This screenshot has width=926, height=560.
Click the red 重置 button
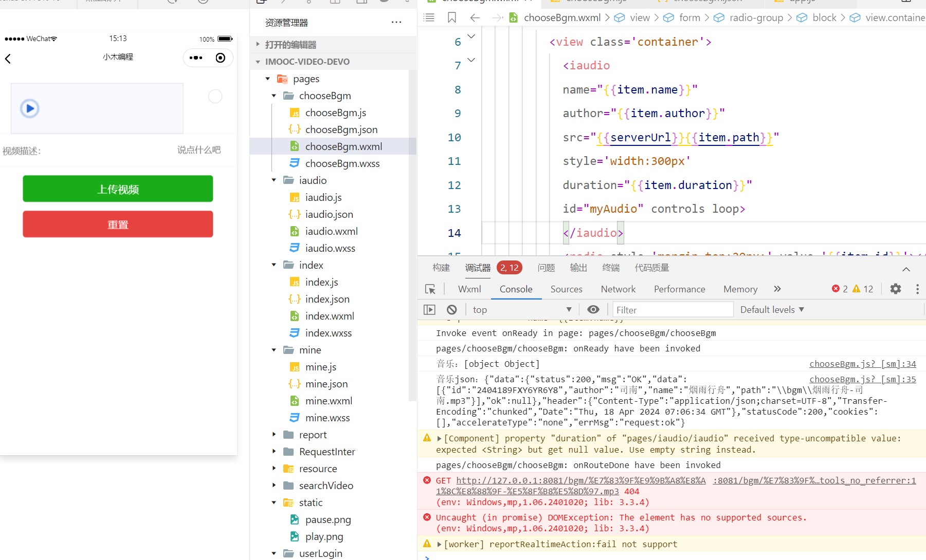[118, 224]
